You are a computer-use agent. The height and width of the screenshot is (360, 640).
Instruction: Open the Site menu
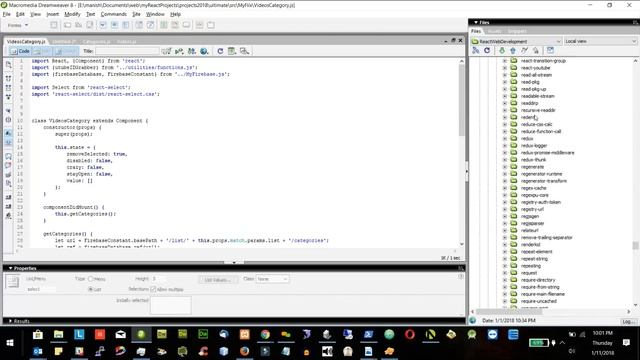[x=136, y=14]
